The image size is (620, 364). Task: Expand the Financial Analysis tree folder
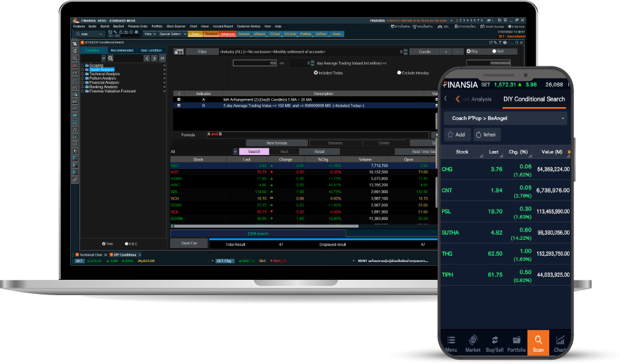[82, 83]
